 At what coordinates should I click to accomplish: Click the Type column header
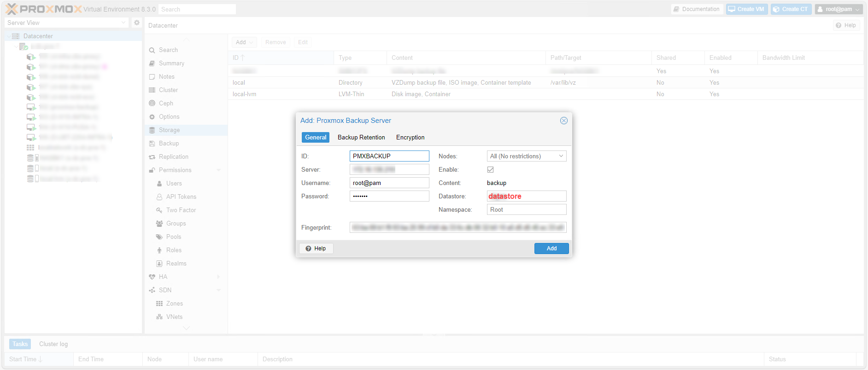[360, 58]
